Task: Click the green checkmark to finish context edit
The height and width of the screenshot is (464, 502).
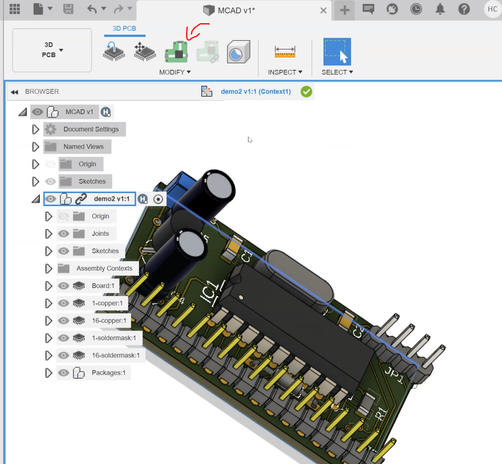Action: [306, 91]
